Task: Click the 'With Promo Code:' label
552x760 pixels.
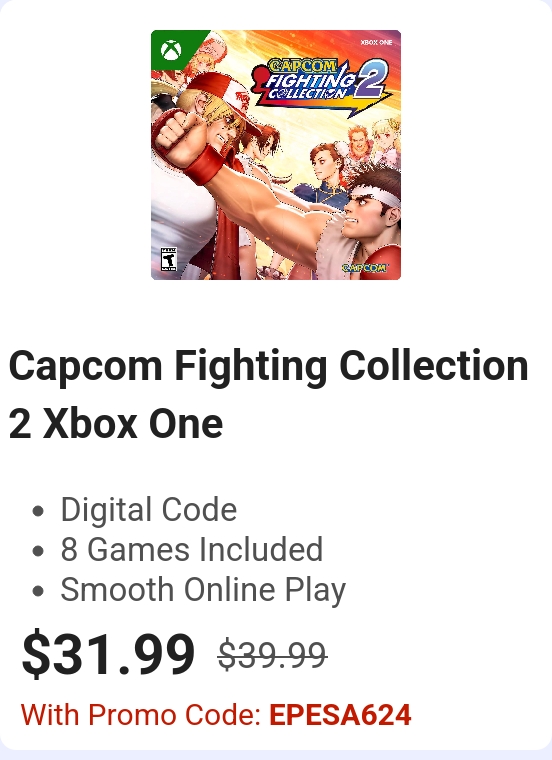Action: tap(141, 715)
